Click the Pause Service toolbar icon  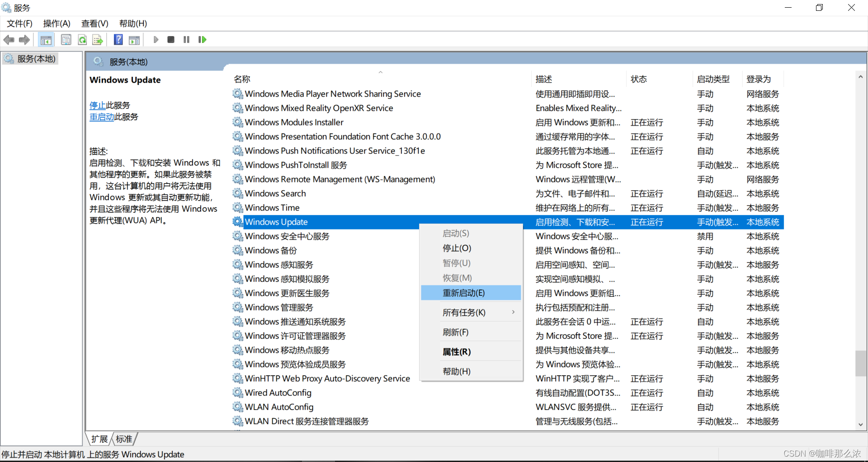(x=186, y=40)
